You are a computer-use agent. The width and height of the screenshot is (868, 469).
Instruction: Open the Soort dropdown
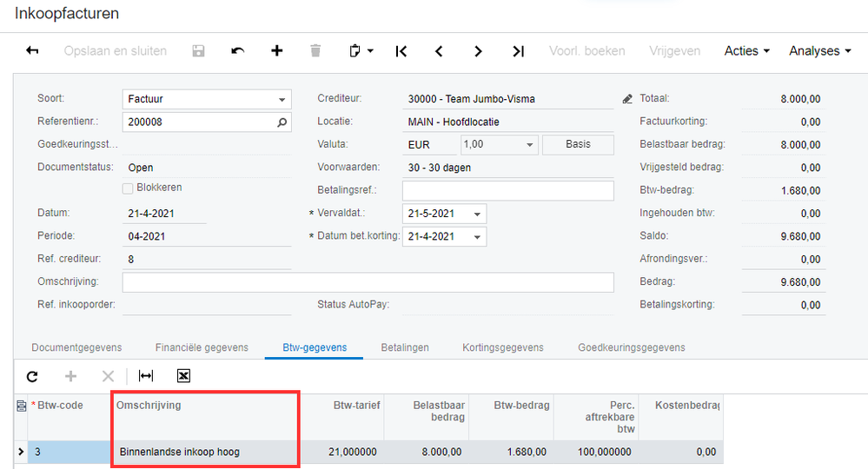coord(282,100)
